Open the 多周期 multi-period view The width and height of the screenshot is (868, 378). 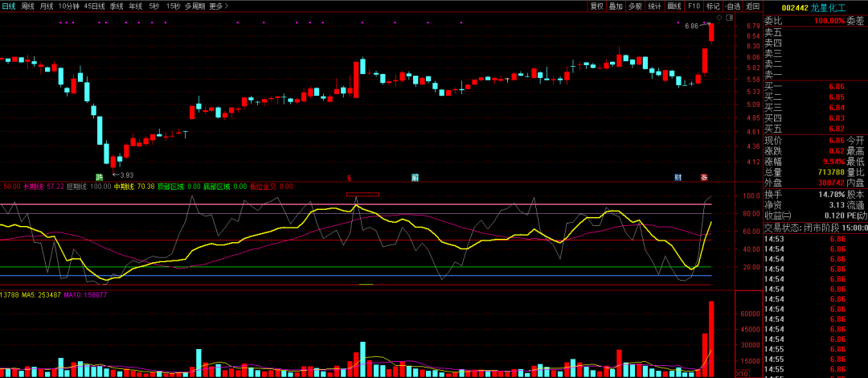tap(194, 6)
